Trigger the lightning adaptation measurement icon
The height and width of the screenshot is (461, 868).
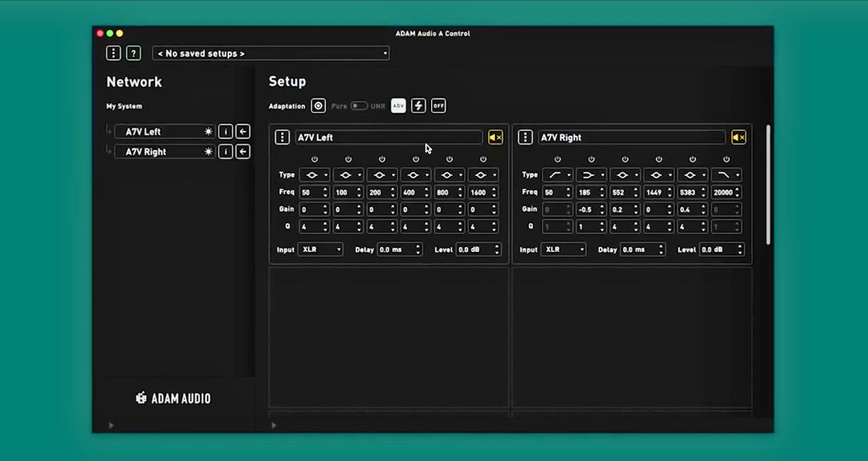click(418, 106)
